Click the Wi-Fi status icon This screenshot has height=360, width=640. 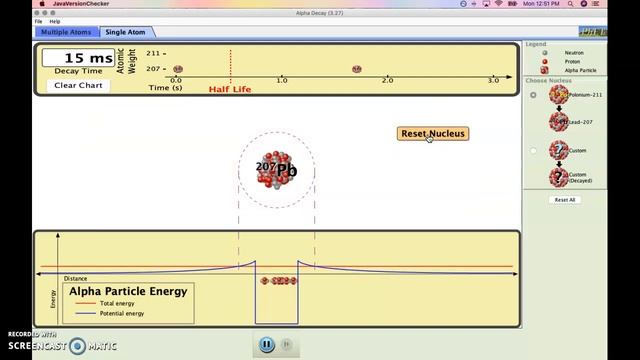click(498, 4)
